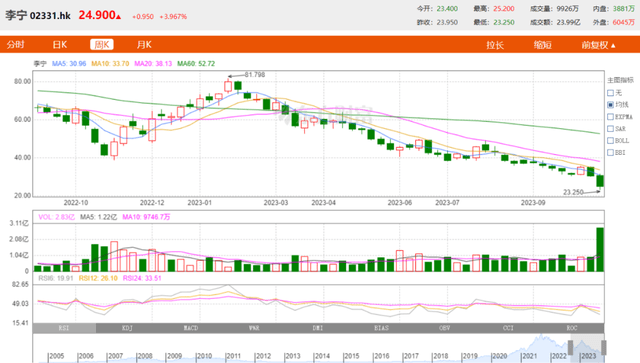Click the +3.967% percent change
640x363 pixels.
click(173, 17)
